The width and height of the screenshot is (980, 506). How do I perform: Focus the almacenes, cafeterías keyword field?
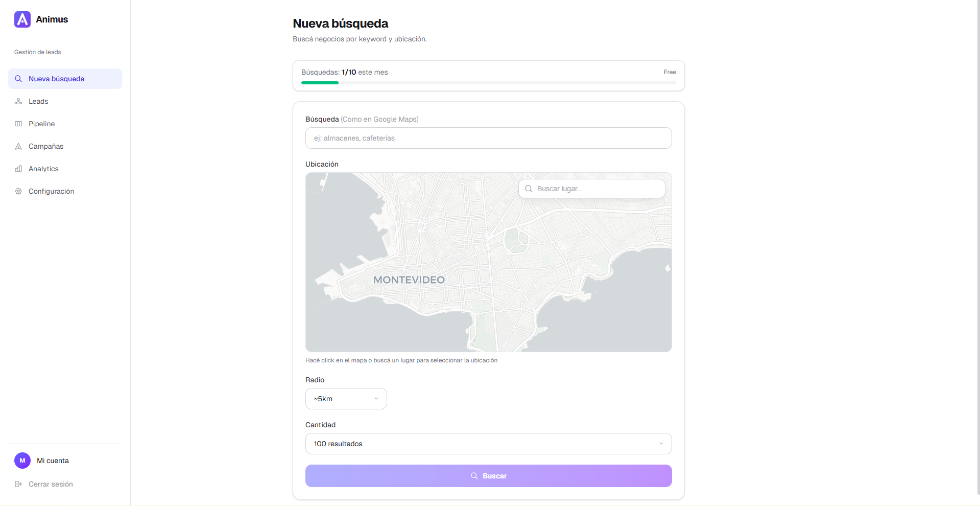click(x=488, y=138)
